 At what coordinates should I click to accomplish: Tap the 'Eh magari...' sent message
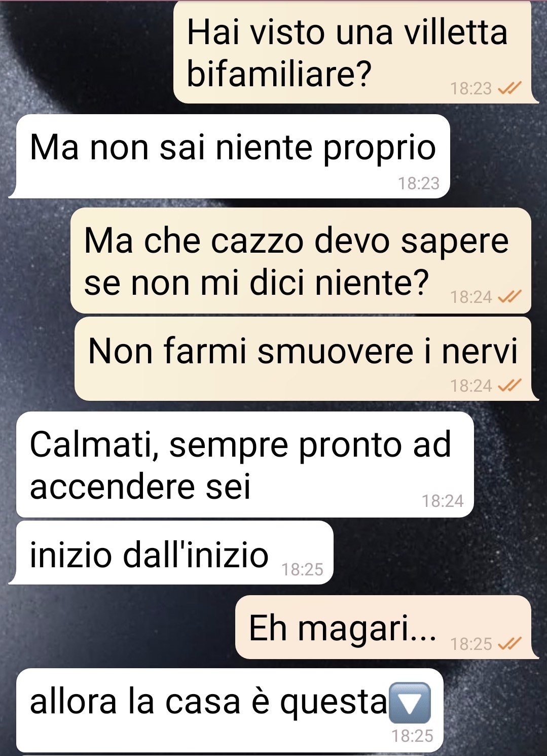(x=383, y=627)
